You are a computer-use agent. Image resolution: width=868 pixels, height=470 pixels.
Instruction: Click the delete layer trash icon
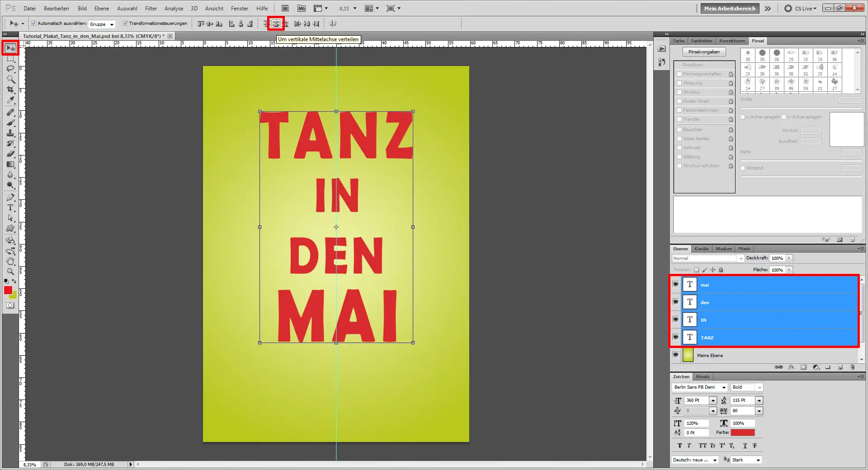[853, 367]
